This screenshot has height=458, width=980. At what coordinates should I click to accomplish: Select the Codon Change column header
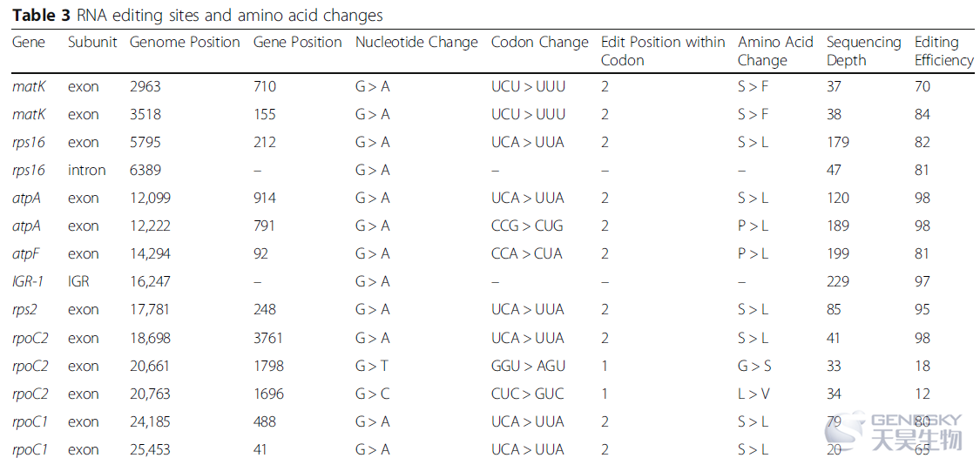(x=540, y=43)
